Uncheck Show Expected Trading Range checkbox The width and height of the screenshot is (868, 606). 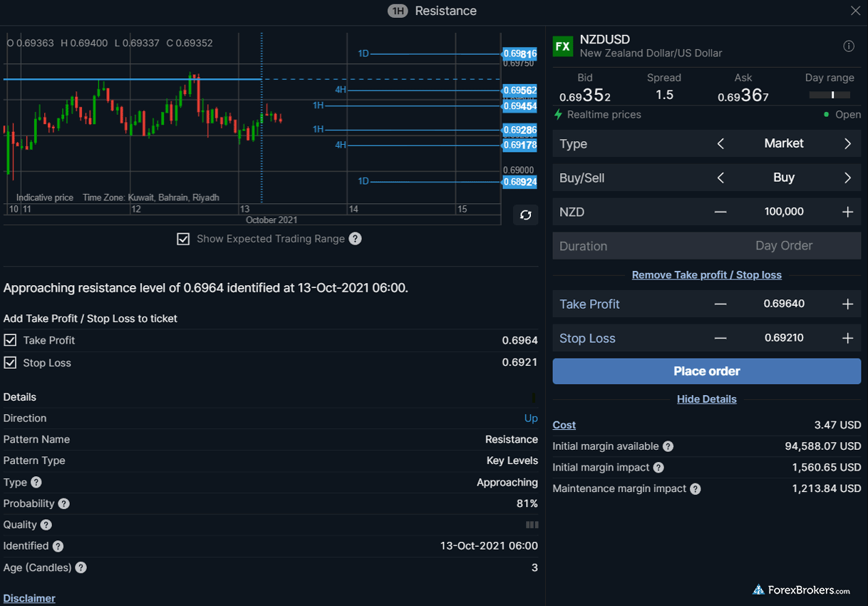(x=183, y=239)
